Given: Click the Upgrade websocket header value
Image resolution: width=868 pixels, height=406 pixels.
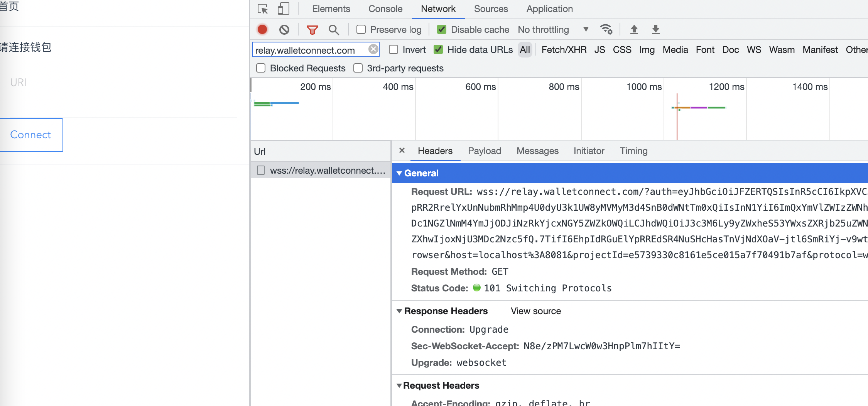Looking at the screenshot, I should (x=481, y=363).
